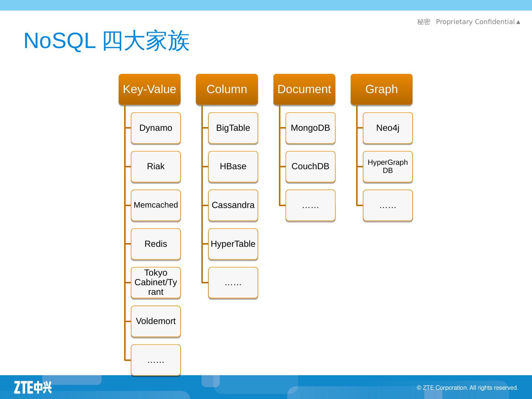The height and width of the screenshot is (399, 532).
Task: Select the HyperTable box
Action: pos(233,244)
